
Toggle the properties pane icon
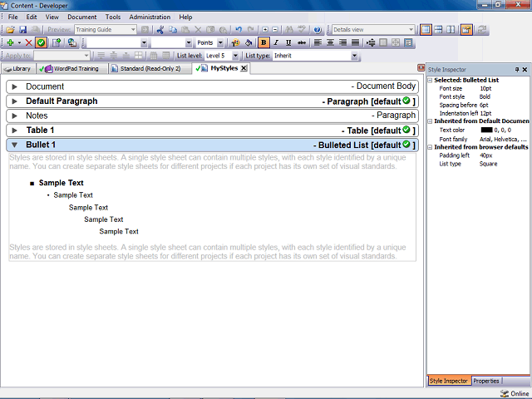[x=466, y=30]
